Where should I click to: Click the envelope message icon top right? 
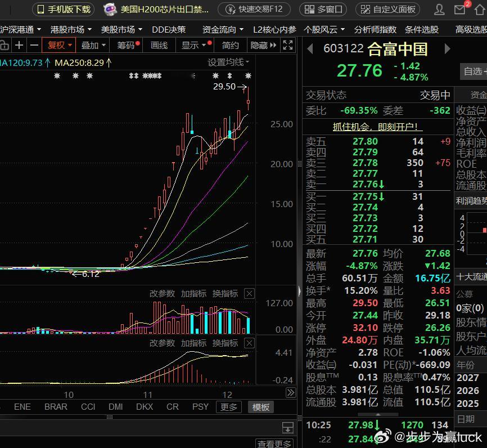(x=460, y=9)
